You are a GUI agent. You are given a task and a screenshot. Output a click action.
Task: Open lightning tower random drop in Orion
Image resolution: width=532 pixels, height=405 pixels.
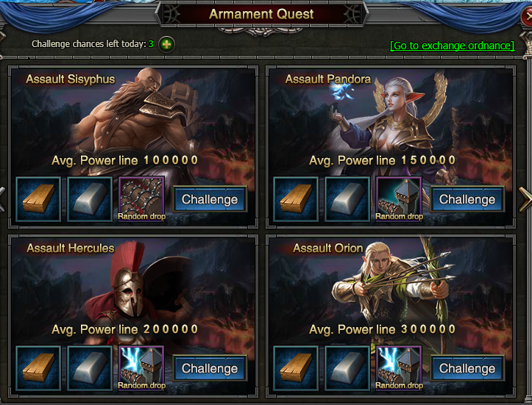coord(399,368)
